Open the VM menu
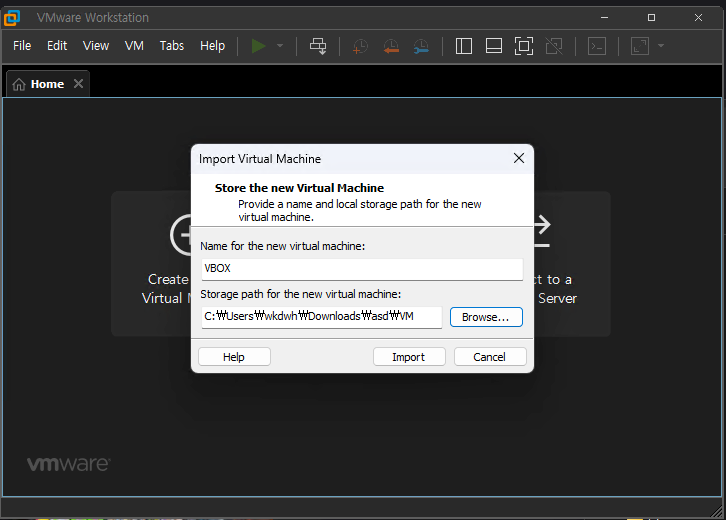The height and width of the screenshot is (520, 726). (x=134, y=46)
